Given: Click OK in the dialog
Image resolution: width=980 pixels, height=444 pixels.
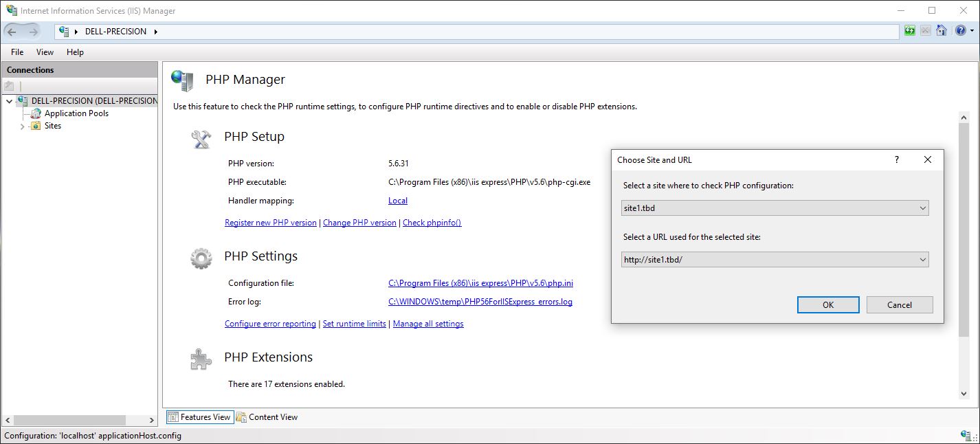Looking at the screenshot, I should pos(828,304).
